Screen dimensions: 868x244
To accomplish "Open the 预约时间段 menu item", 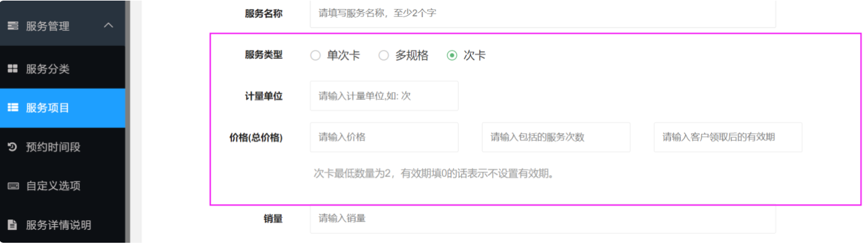I will (x=63, y=147).
